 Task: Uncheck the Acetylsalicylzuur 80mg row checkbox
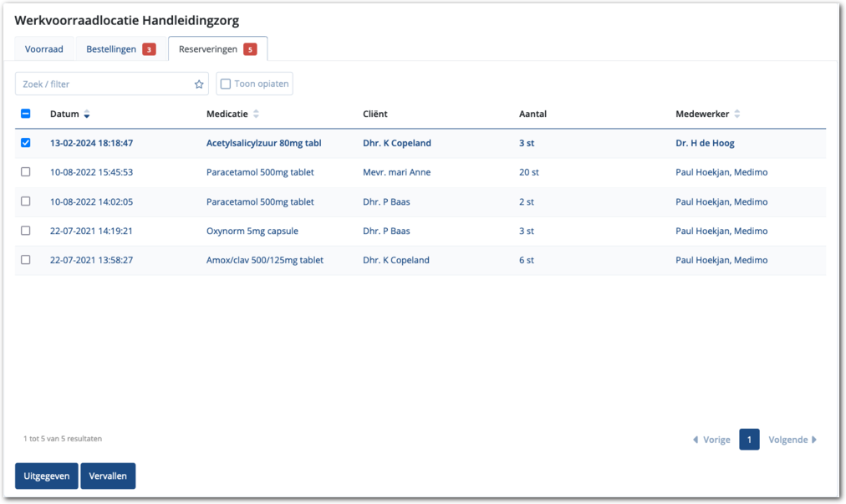point(25,143)
